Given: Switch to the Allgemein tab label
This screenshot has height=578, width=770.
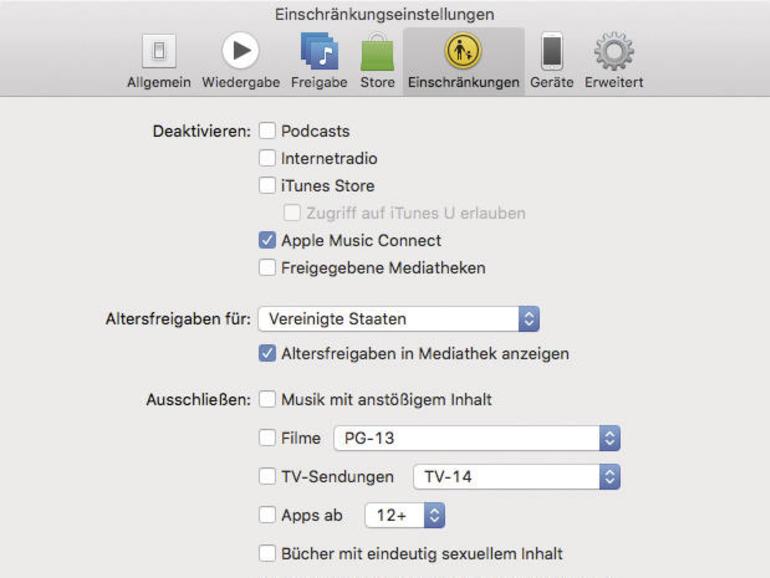Looking at the screenshot, I should [159, 82].
